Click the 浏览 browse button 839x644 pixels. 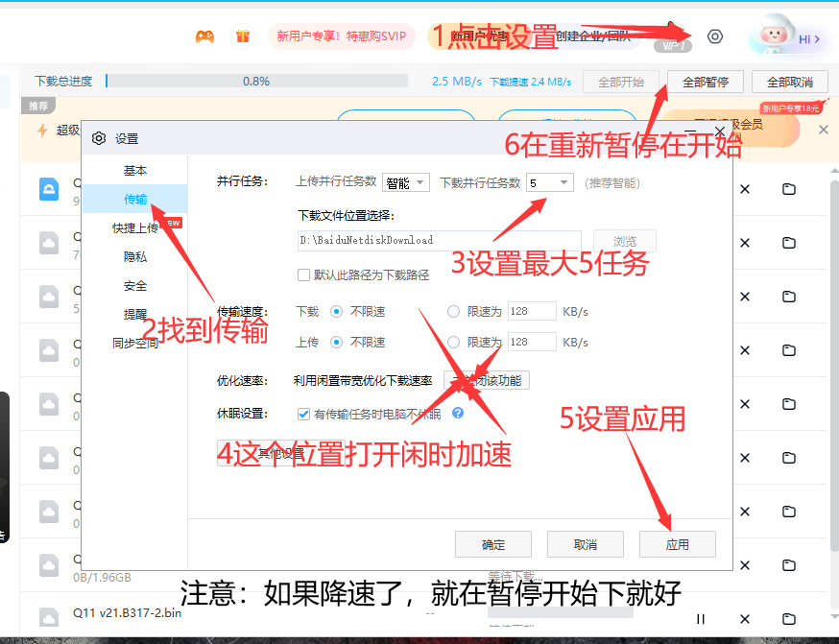tap(624, 240)
